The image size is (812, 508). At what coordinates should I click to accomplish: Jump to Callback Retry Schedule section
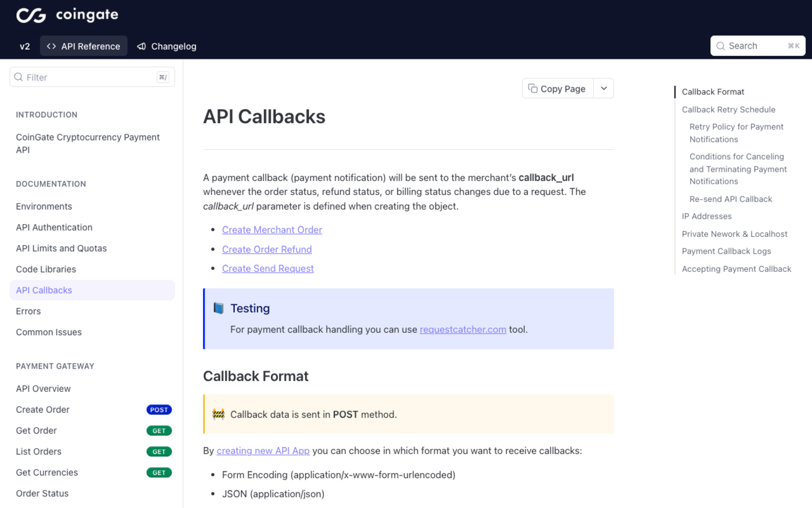click(728, 110)
